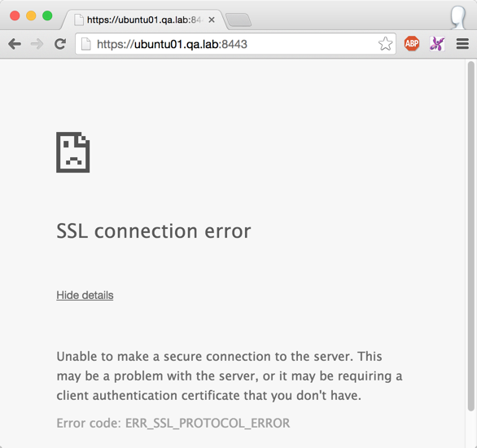Collapse the error info with Hide details
The image size is (477, 448).
pos(85,295)
